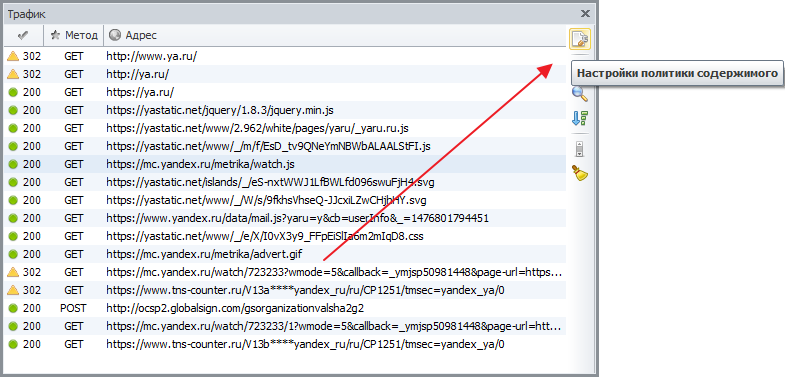Viewport: 785px width, 377px height.
Task: Sort by Адрес column header
Action: click(x=334, y=36)
